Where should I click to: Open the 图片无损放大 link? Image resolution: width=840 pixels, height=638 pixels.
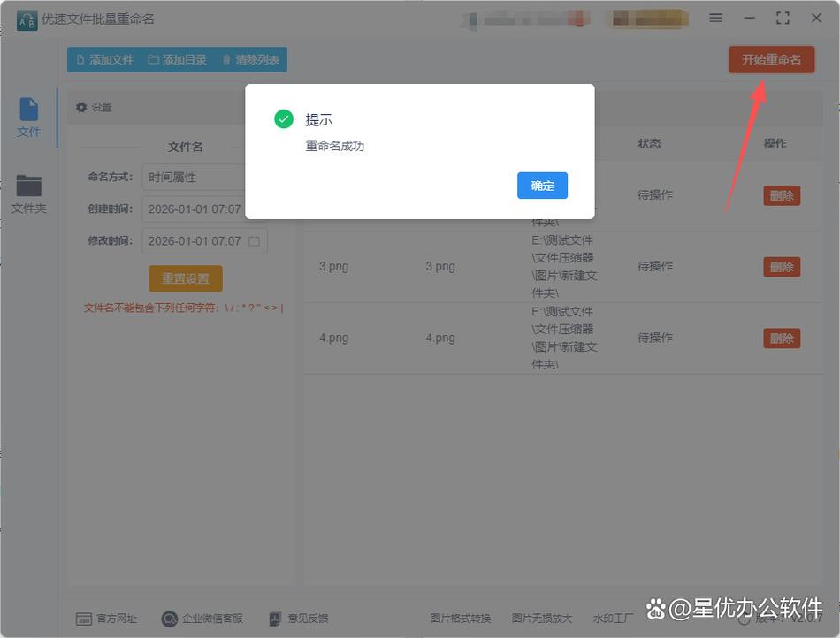[542, 619]
